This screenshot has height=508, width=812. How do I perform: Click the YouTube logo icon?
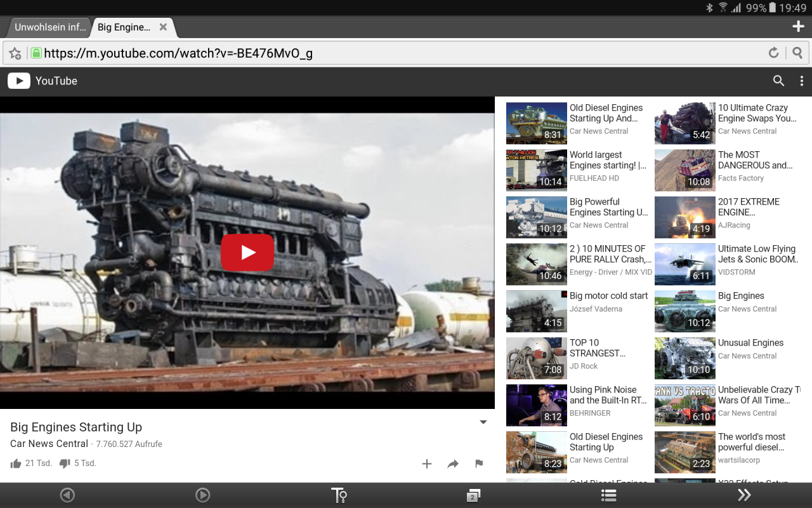pyautogui.click(x=19, y=81)
